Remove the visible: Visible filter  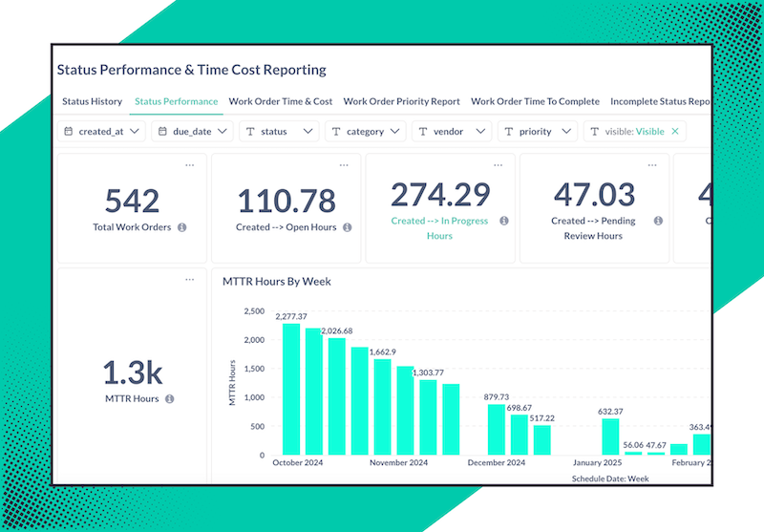click(675, 132)
